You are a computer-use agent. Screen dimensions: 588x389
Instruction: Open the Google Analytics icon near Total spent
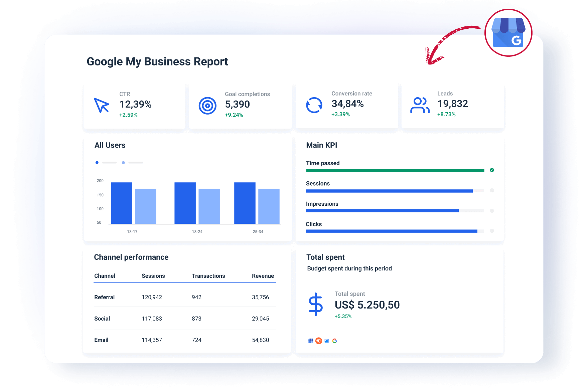[x=326, y=341]
